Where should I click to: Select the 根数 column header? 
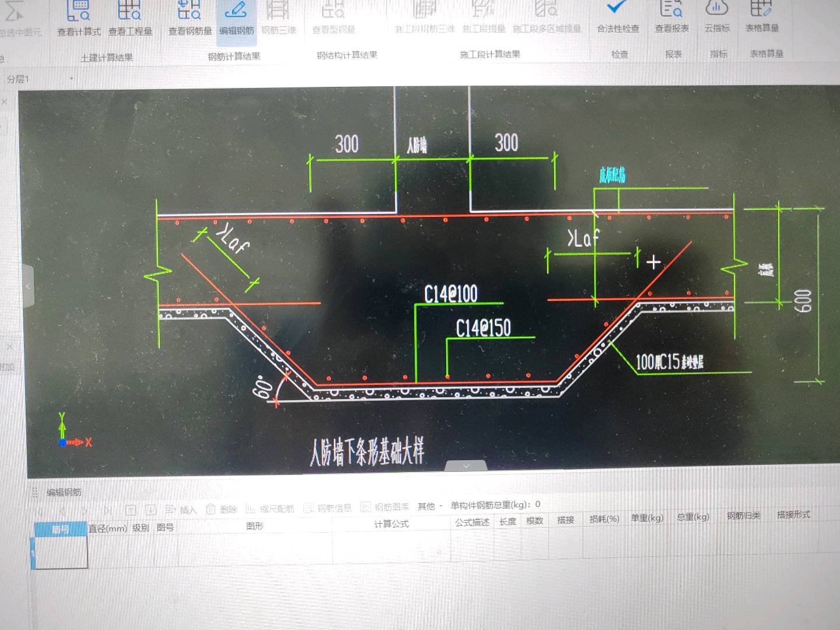click(x=534, y=521)
